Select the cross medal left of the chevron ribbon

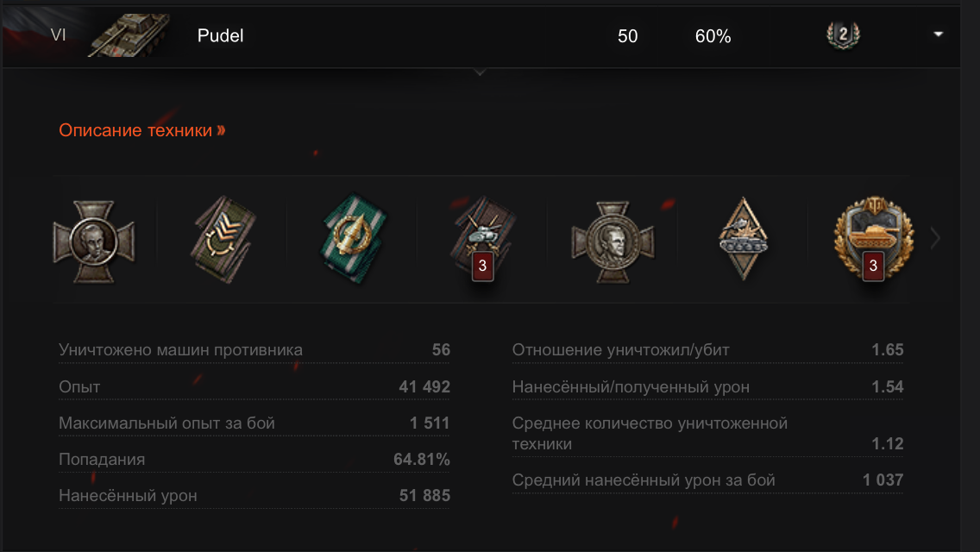93,241
